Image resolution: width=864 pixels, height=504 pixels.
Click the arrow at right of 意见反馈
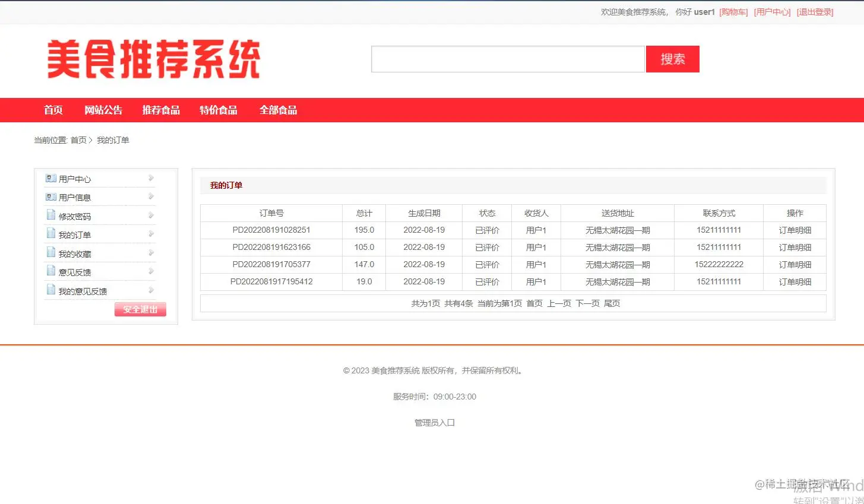[x=151, y=271]
